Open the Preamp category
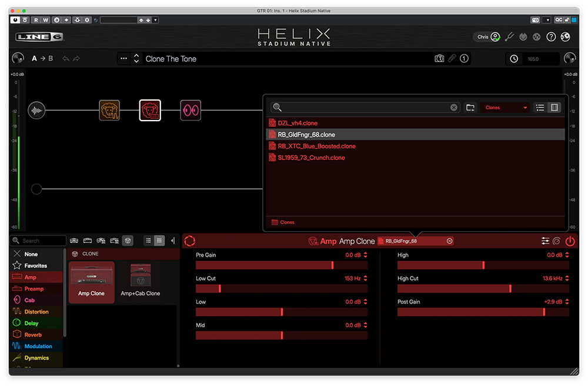The height and width of the screenshot is (386, 588). [36, 289]
